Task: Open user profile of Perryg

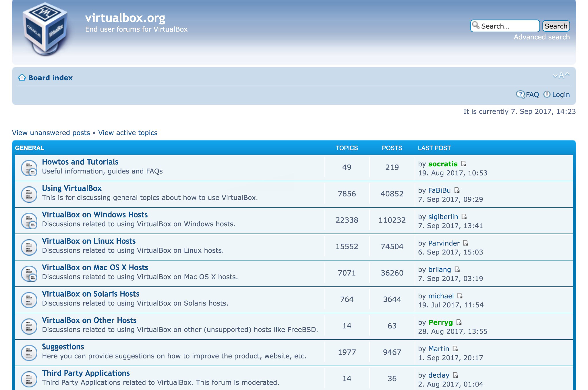Action: click(440, 323)
